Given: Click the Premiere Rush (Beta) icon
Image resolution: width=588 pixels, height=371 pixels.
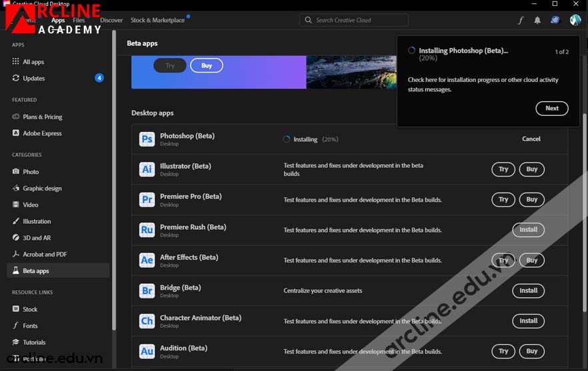Looking at the screenshot, I should [147, 230].
